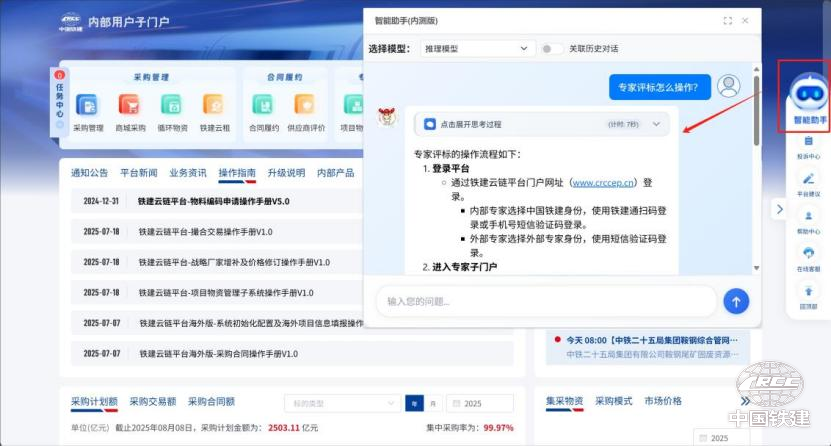Select 采购计划额 tab
Image resolution: width=831 pixels, height=446 pixels.
coord(94,402)
